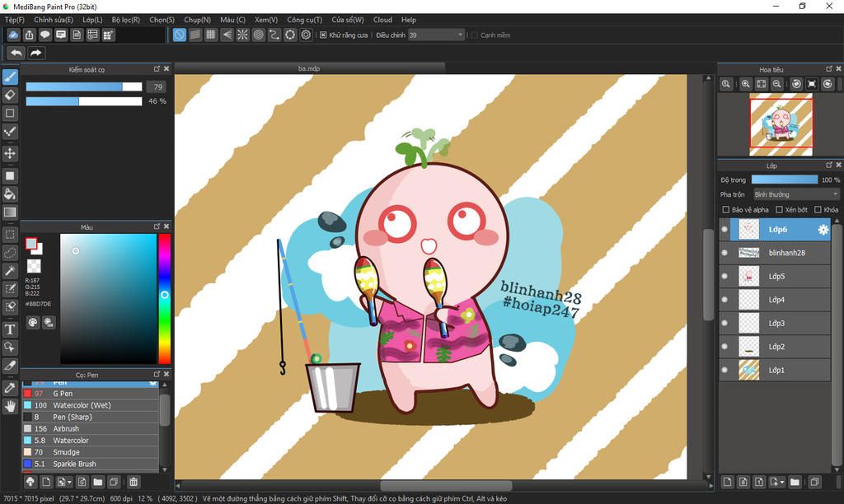Hide the Lớp6 layer visibility dot
The width and height of the screenshot is (844, 504).
pyautogui.click(x=724, y=230)
